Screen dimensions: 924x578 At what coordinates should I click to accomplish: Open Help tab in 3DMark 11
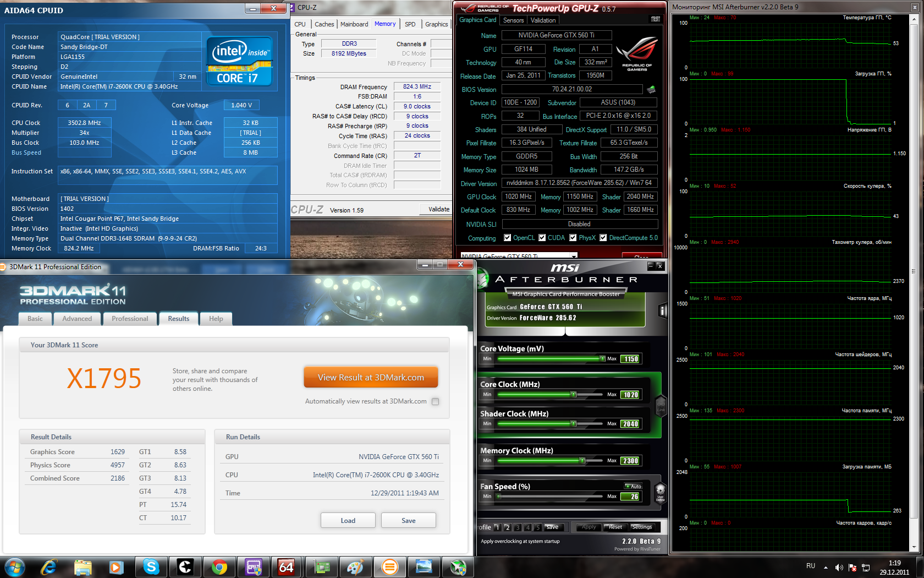coord(216,319)
